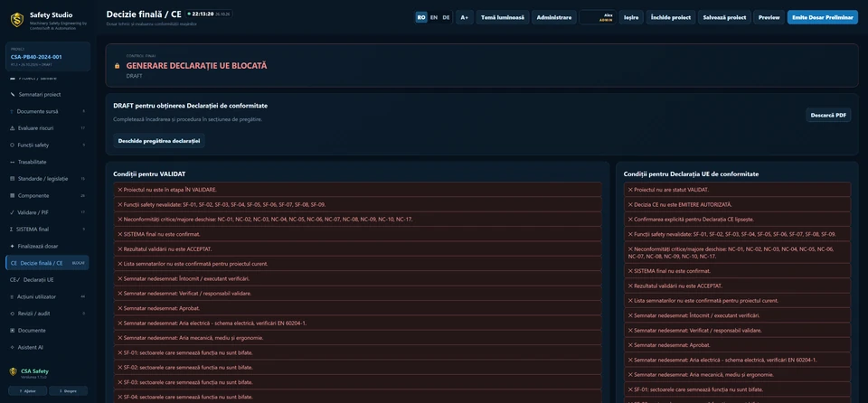Click Închide proiect button

(670, 17)
